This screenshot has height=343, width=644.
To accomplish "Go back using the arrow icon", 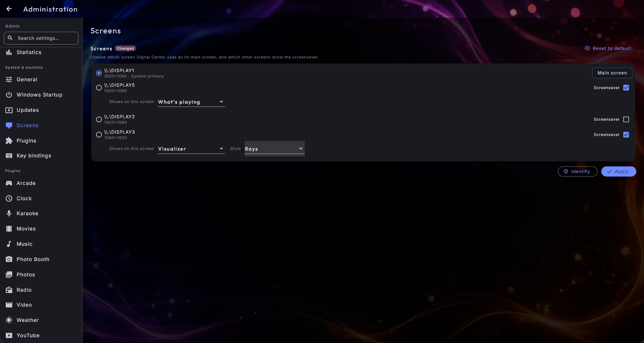I will click(x=9, y=9).
